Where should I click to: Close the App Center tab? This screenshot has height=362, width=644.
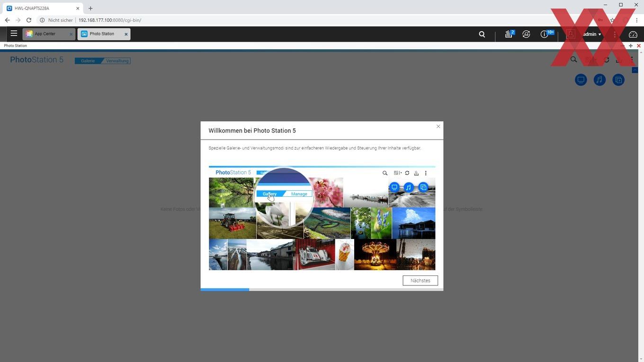71,34
